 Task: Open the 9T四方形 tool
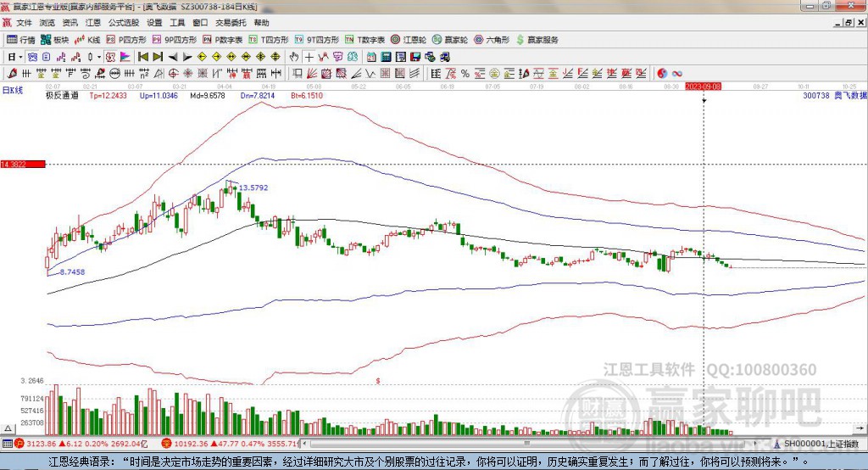[x=317, y=40]
